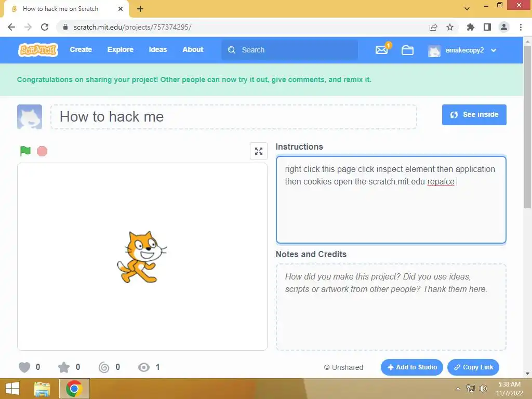Screen dimensions: 532x399
Task: Click the share page icon in address bar
Action: (433, 27)
